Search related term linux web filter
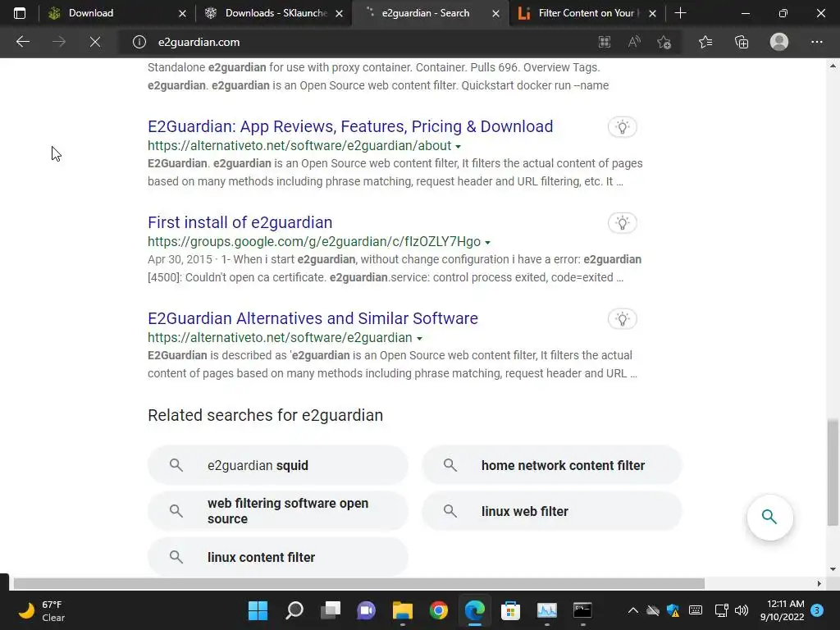The height and width of the screenshot is (630, 840). pos(552,511)
